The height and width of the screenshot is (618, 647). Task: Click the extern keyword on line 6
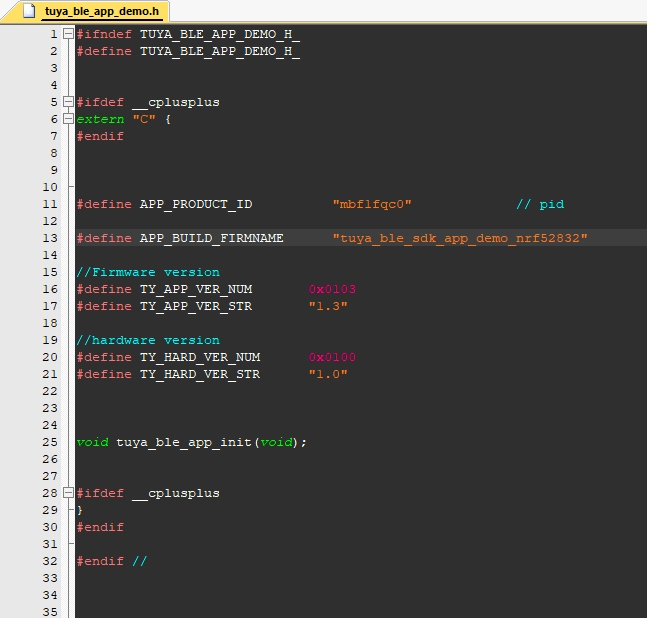click(100, 119)
